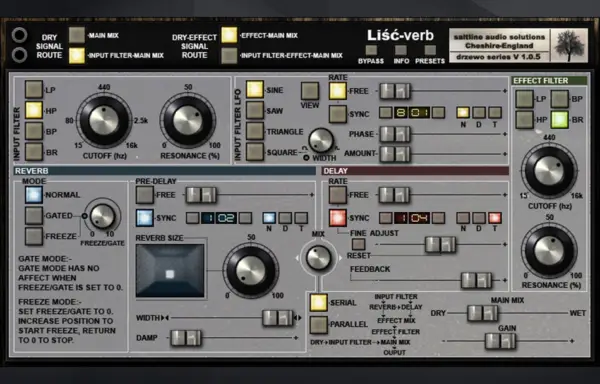Set input filter to HP mode
The width and height of the screenshot is (600, 384).
(34, 110)
